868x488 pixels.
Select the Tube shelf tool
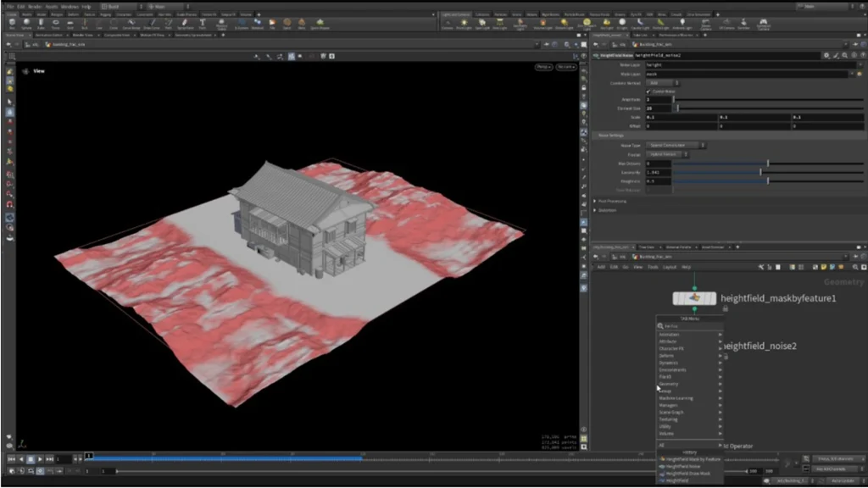click(41, 23)
